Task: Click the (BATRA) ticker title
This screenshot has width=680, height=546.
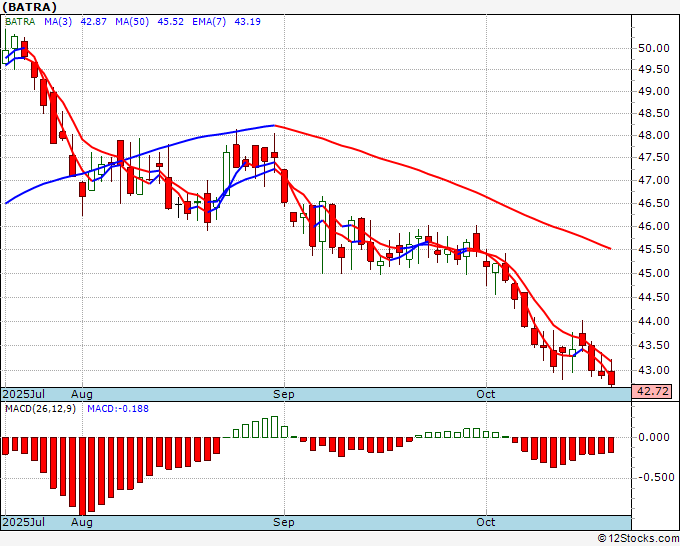Action: 30,6
